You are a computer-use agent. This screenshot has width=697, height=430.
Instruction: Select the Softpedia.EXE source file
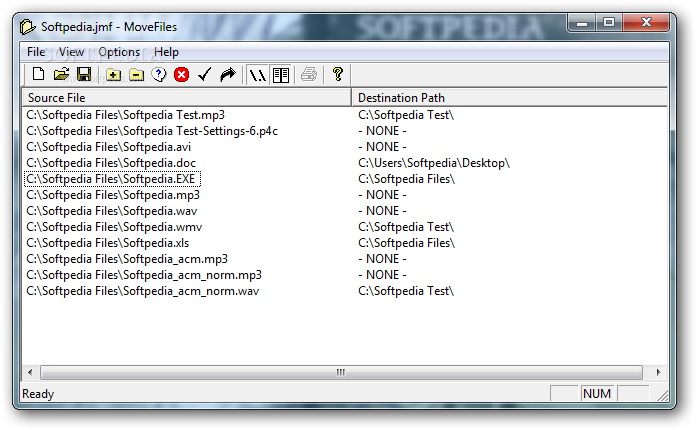[x=112, y=179]
